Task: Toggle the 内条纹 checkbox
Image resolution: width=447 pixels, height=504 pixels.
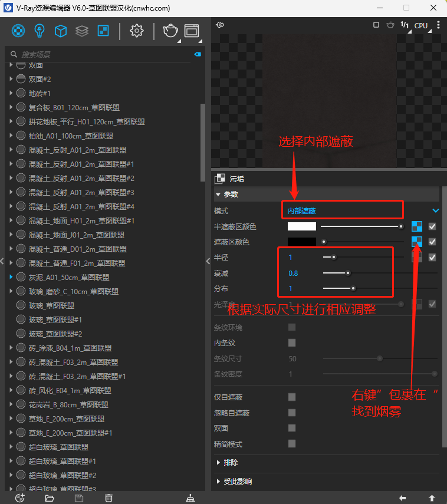Action: coord(292,342)
